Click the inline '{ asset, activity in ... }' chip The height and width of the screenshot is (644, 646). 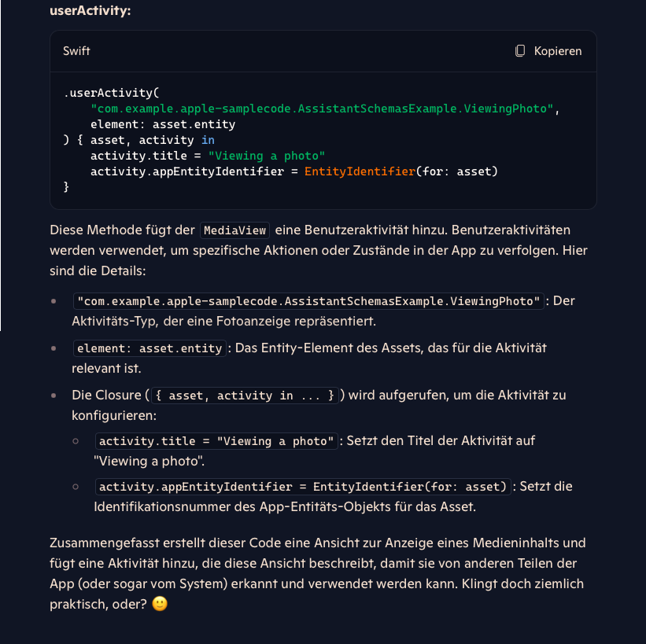[244, 395]
